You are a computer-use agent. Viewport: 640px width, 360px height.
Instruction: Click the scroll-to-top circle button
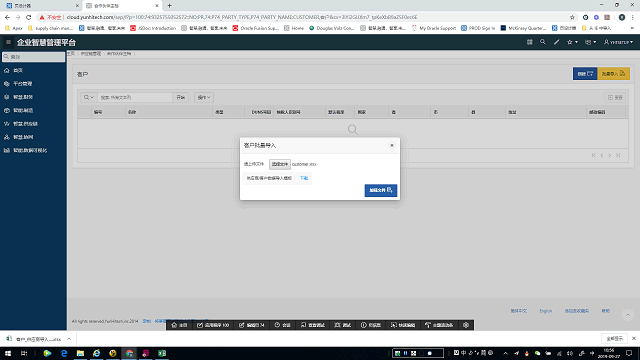pyautogui.click(x=628, y=315)
